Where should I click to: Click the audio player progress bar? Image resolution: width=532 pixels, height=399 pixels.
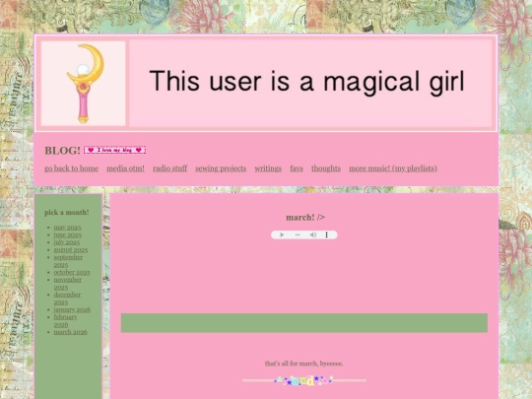pos(298,234)
